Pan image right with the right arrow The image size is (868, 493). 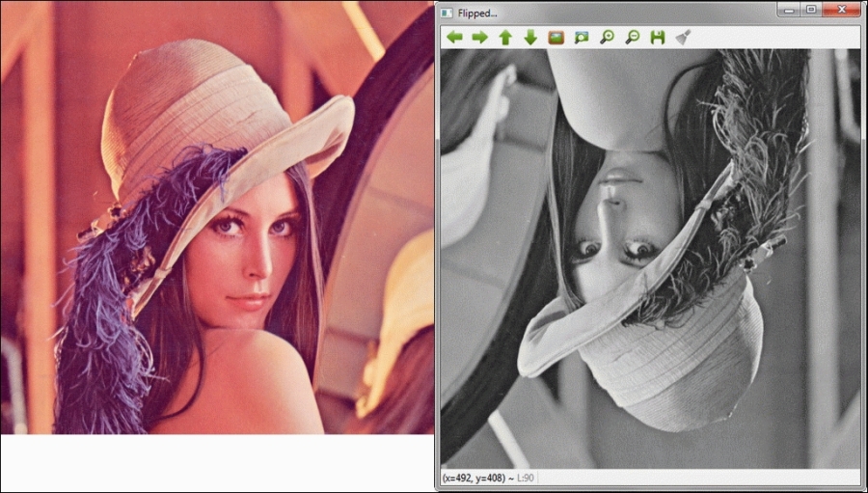click(480, 37)
